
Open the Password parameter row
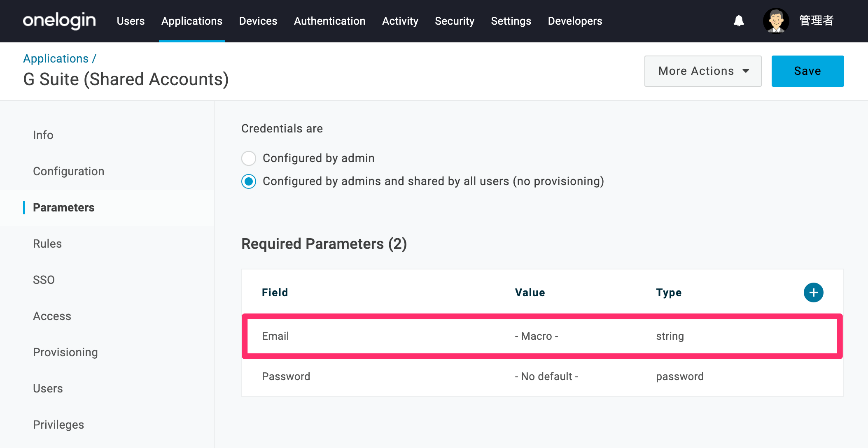pyautogui.click(x=542, y=376)
